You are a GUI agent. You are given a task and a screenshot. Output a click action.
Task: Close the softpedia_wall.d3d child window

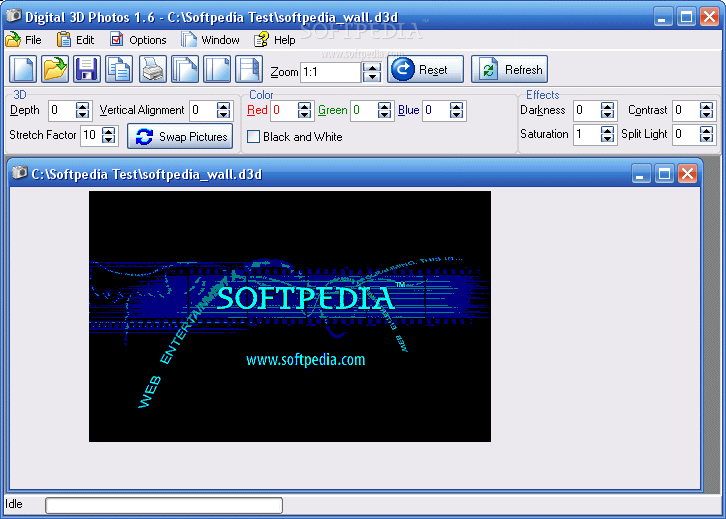687,174
